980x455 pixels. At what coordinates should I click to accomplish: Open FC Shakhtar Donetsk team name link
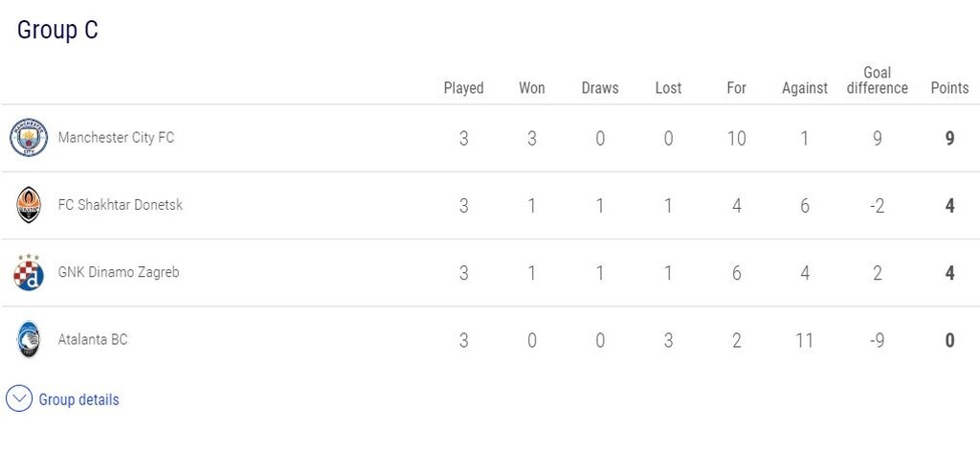coord(120,205)
